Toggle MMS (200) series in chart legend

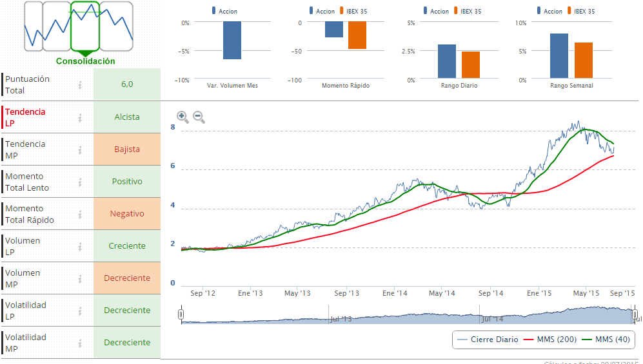550,340
